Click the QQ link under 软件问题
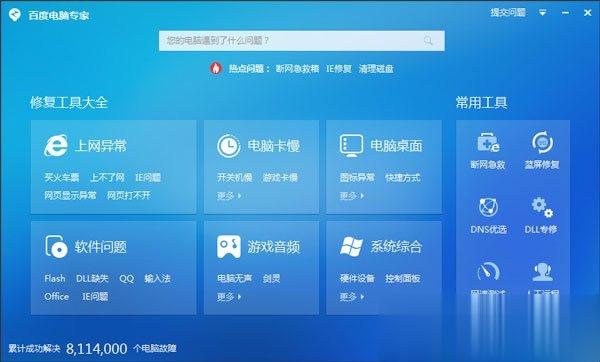This screenshot has width=600, height=362. pyautogui.click(x=126, y=278)
